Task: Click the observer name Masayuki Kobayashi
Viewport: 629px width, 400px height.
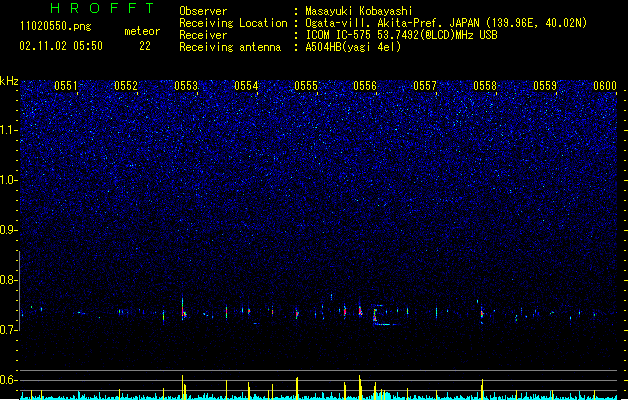Action: [x=359, y=11]
